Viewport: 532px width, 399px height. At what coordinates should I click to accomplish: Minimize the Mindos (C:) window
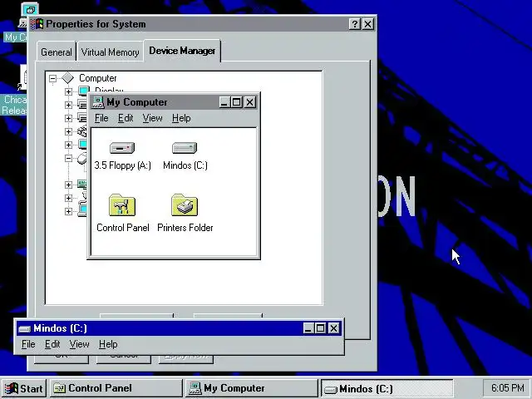308,328
